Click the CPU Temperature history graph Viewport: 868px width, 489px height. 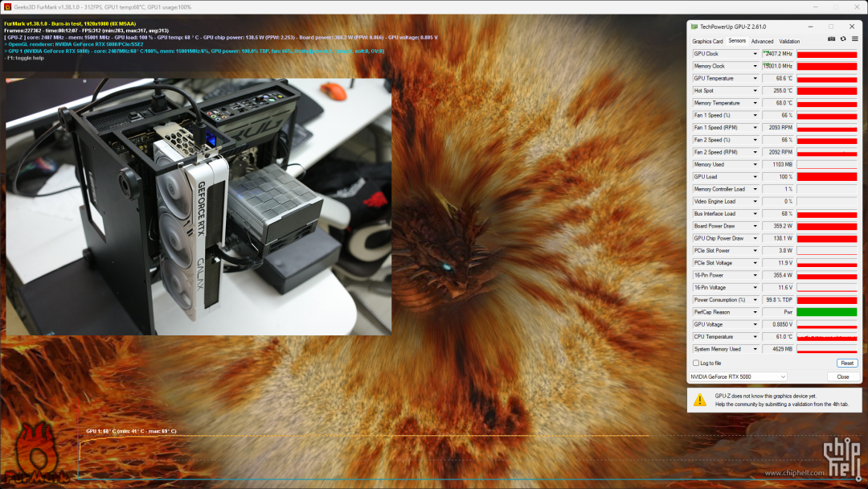pos(827,337)
